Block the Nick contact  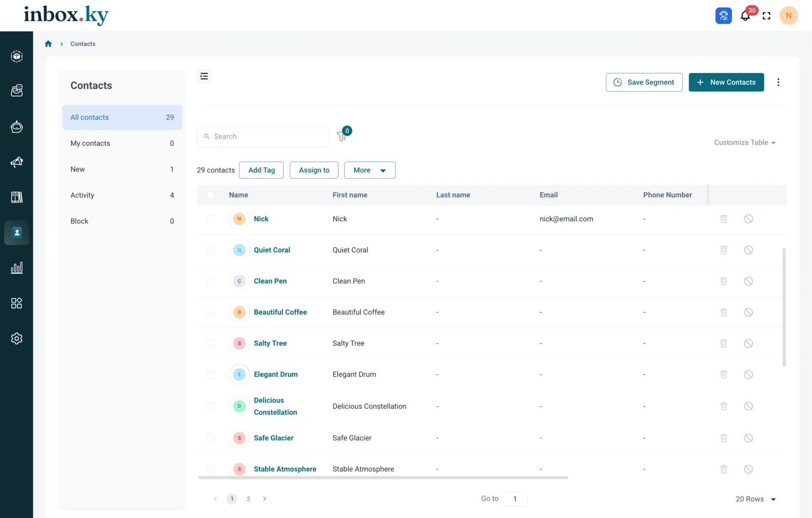[749, 219]
